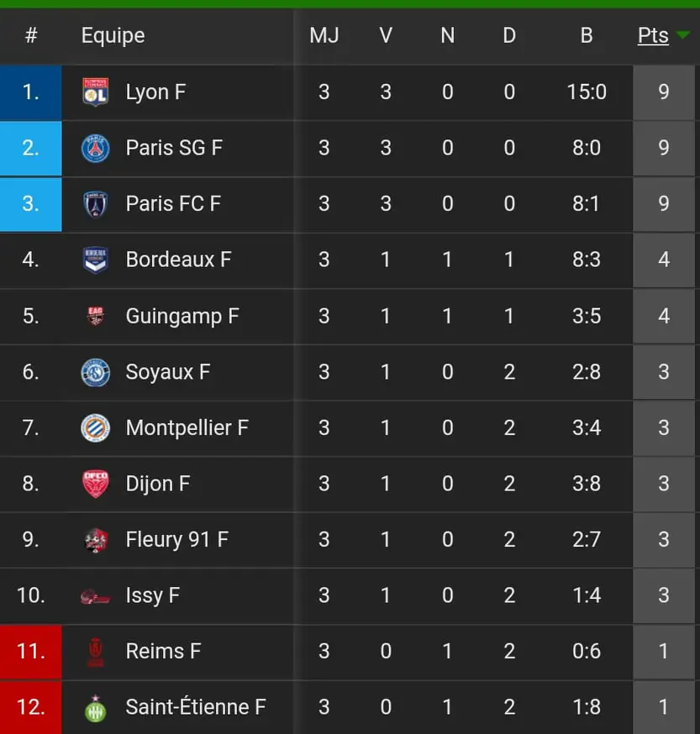
Task: Select the Equipe column header
Action: pos(113,36)
